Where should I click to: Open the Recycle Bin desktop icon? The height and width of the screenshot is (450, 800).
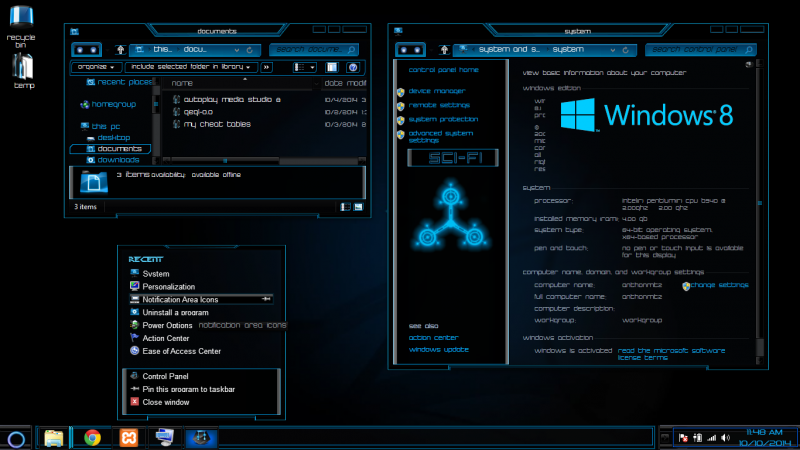(21, 26)
